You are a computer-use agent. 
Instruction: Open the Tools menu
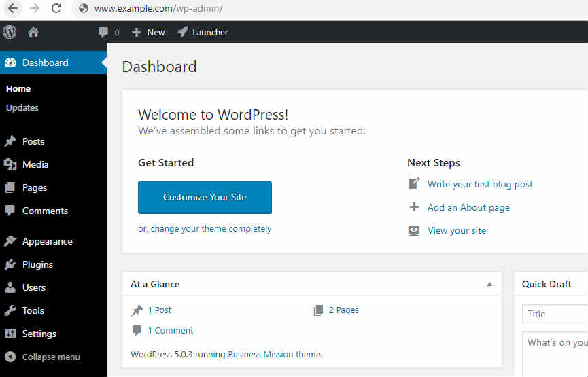coord(33,310)
